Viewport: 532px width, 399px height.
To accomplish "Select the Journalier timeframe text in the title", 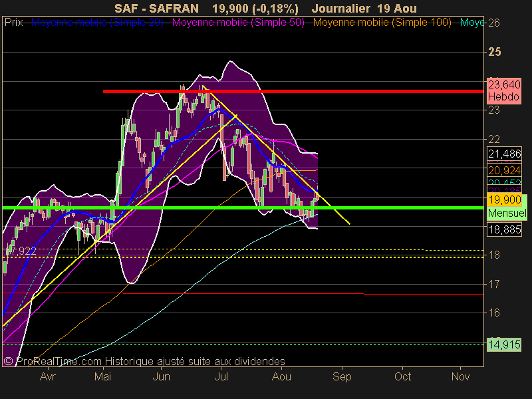I will 340,8.
